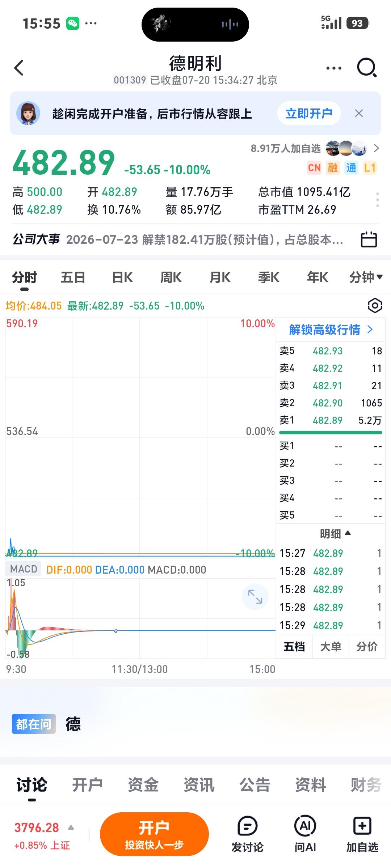
Task: Tap the 融 margin badge
Action: 333,168
